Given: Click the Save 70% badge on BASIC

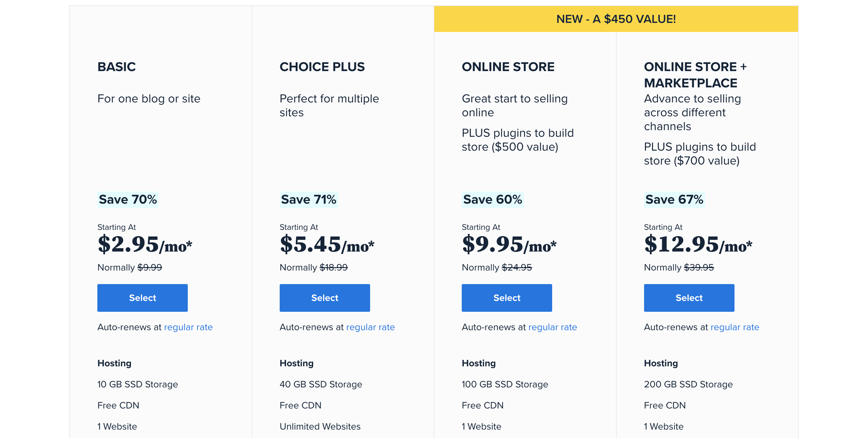Looking at the screenshot, I should click(128, 199).
